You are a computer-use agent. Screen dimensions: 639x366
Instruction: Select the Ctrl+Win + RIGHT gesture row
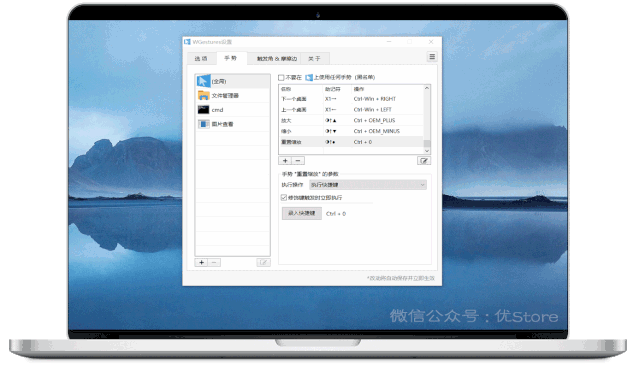[x=351, y=99]
